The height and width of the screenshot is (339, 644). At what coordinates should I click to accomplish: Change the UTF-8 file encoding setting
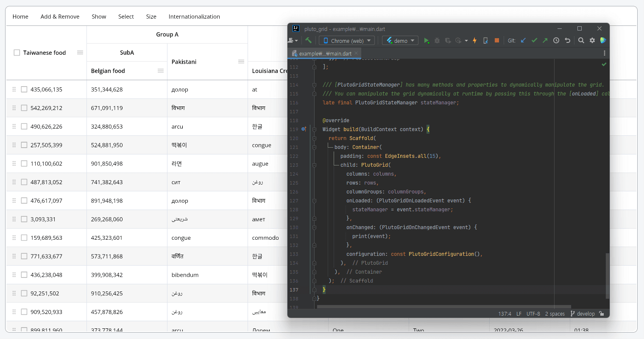[533, 314]
